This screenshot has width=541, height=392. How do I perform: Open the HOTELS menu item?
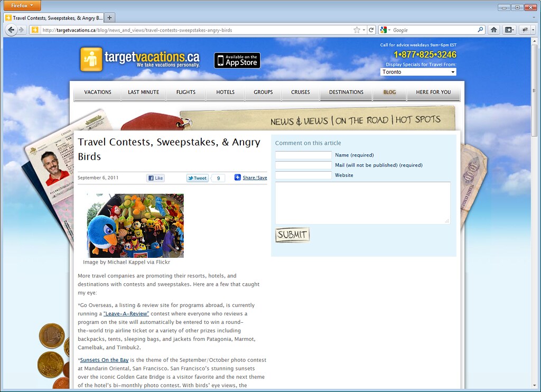(225, 92)
